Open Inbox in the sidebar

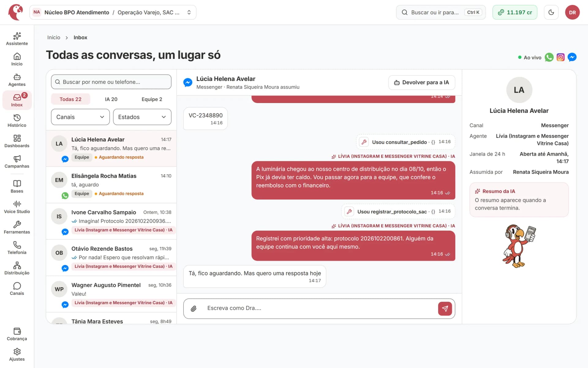pos(17,100)
